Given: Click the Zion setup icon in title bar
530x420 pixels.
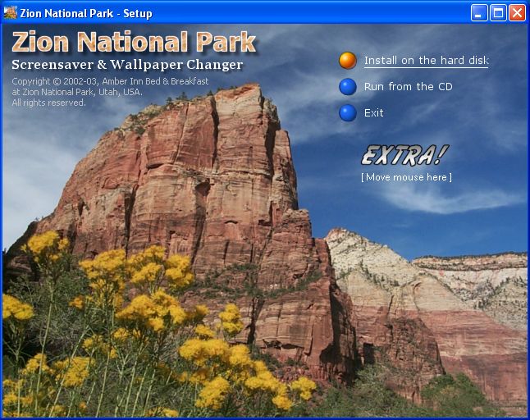Looking at the screenshot, I should pos(10,13).
